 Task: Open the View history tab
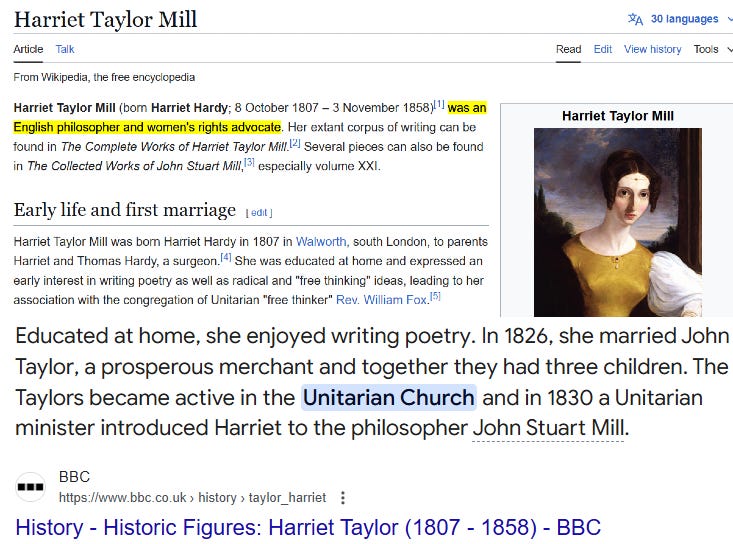[x=653, y=49]
